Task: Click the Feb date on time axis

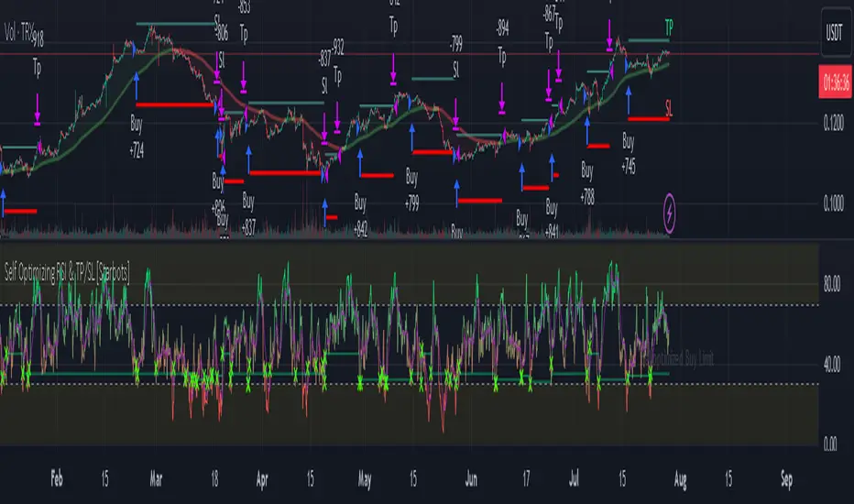Action: pyautogui.click(x=57, y=479)
